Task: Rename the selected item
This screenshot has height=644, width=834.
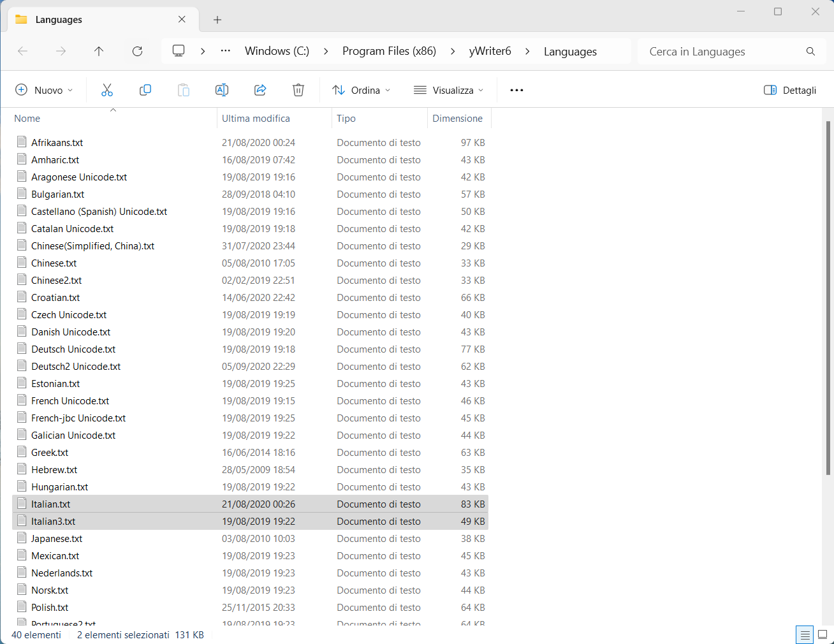Action: 222,90
